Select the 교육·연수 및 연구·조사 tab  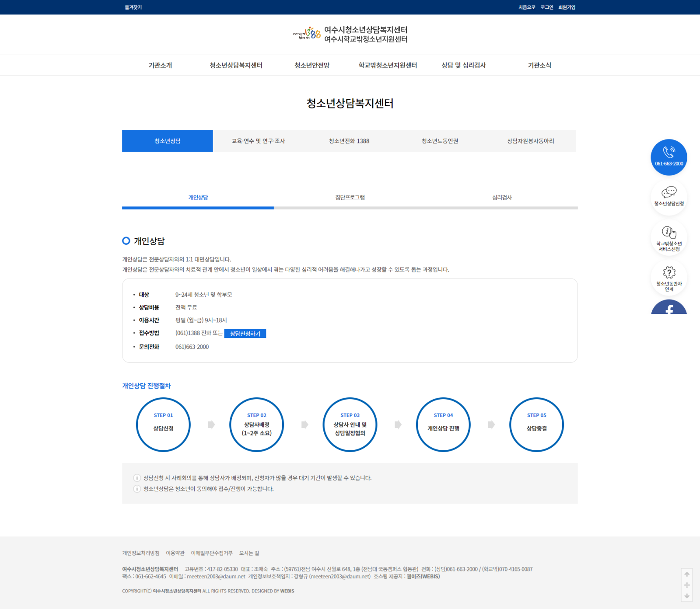[258, 141]
